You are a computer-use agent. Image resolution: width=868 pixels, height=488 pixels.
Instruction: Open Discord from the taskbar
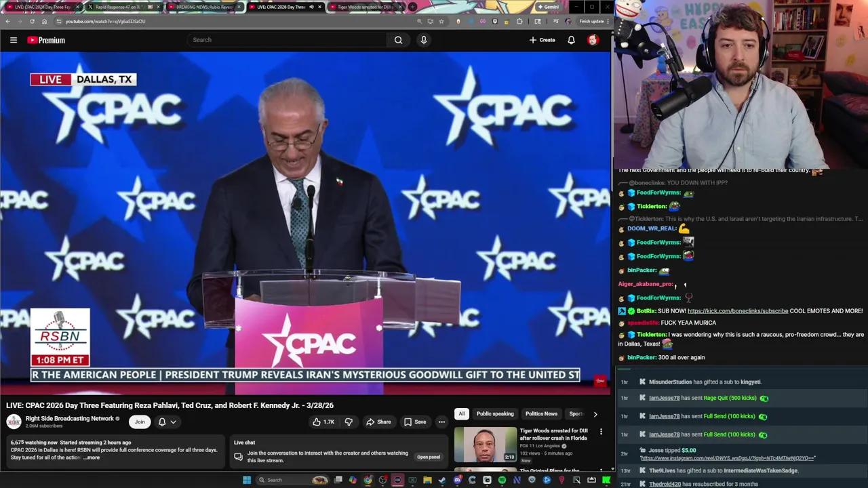458,480
